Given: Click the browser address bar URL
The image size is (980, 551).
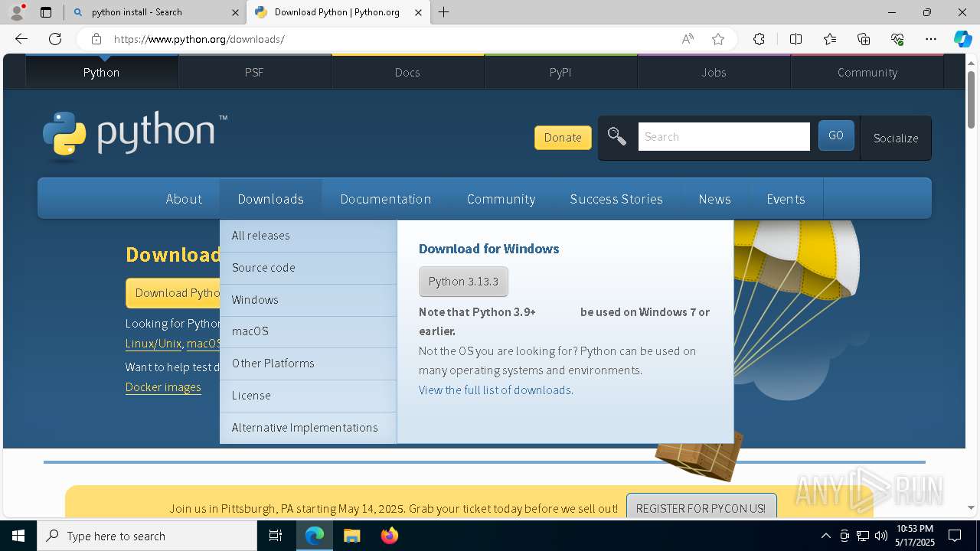Looking at the screenshot, I should coord(199,39).
